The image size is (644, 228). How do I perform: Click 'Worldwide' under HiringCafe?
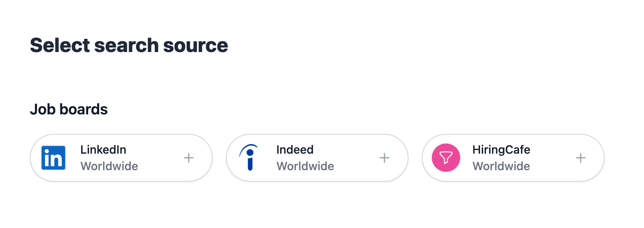click(x=501, y=166)
